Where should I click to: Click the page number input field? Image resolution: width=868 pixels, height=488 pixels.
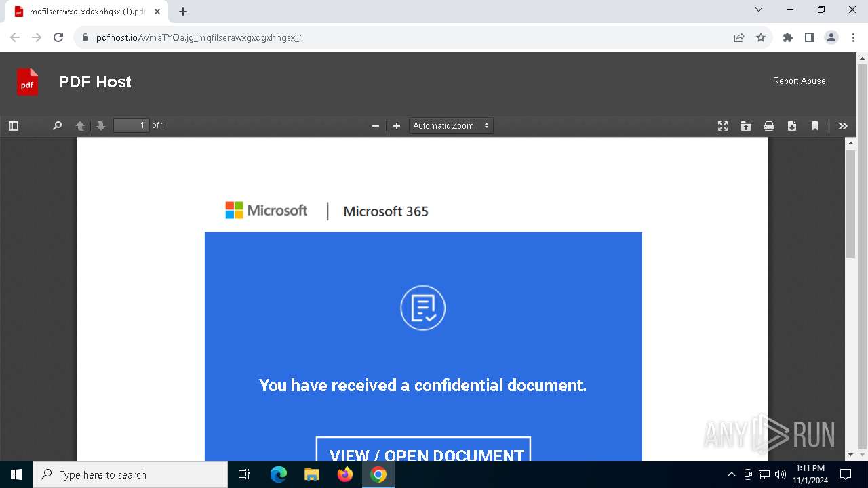tap(132, 125)
